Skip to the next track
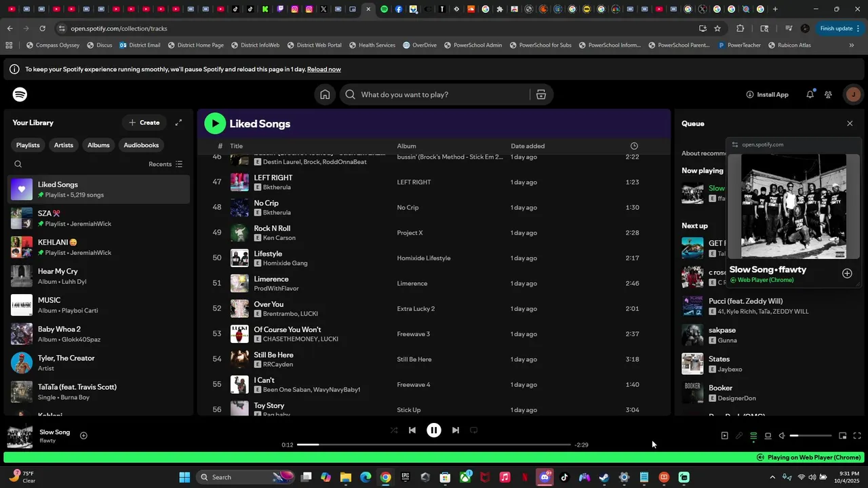Viewport: 868px width, 488px height. click(x=456, y=430)
